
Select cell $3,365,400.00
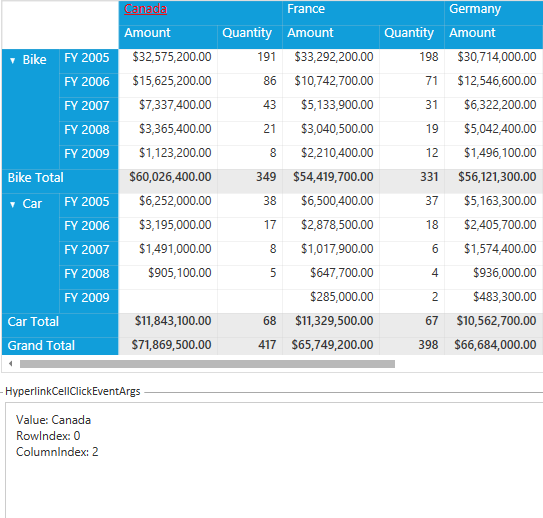168,133
